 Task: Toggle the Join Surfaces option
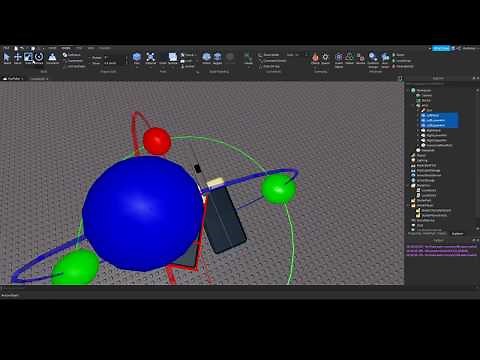pos(74,66)
